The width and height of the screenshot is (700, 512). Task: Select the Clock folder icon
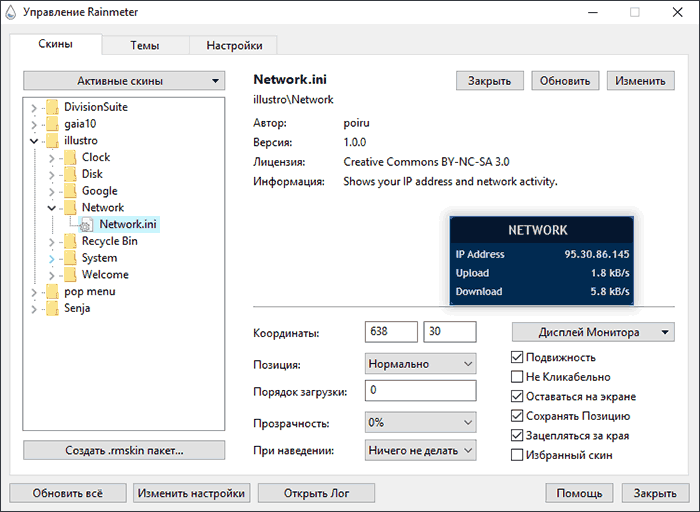pyautogui.click(x=70, y=157)
